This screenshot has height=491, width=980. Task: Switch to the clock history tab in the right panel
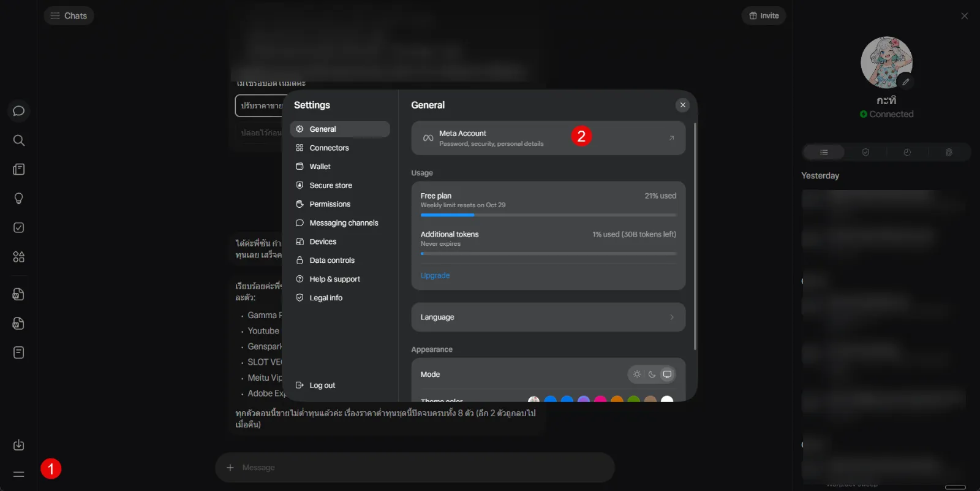tap(907, 152)
